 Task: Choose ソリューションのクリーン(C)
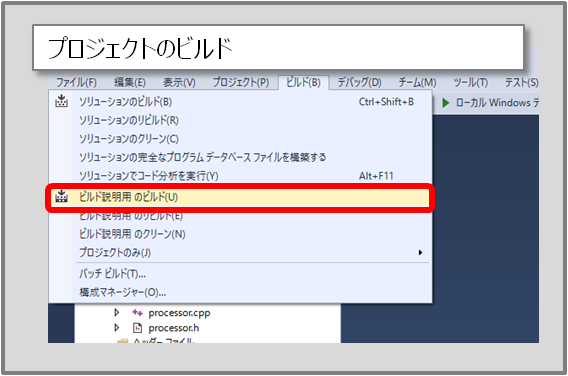click(x=240, y=139)
